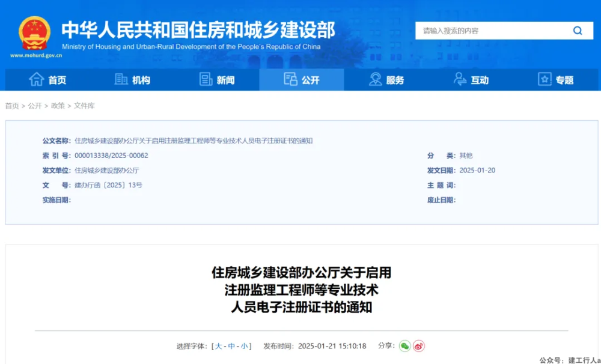Click document number 建办厅函〔2025〕13号
Screen dimensions: 601x364
[108, 186]
